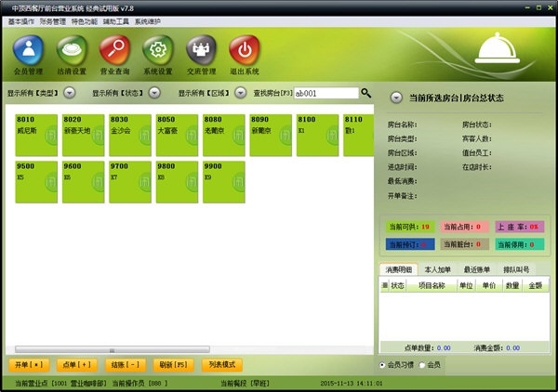Image resolution: width=558 pixels, height=392 pixels.
Task: Click the magnifier search icon beside room field
Action: click(x=365, y=93)
